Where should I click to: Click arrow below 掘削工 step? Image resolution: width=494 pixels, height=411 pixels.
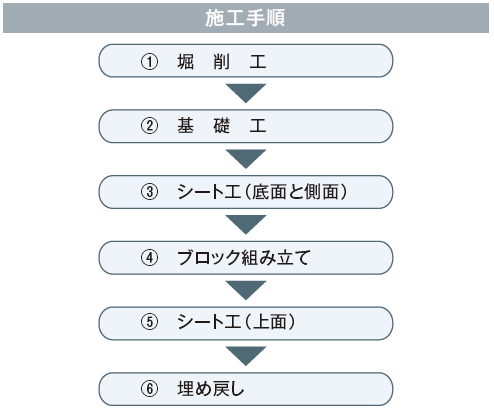point(246,93)
